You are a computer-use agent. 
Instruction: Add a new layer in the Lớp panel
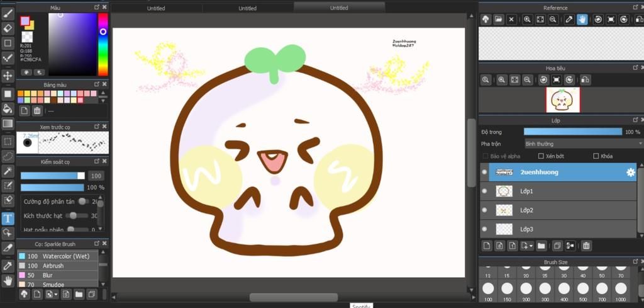click(x=487, y=246)
